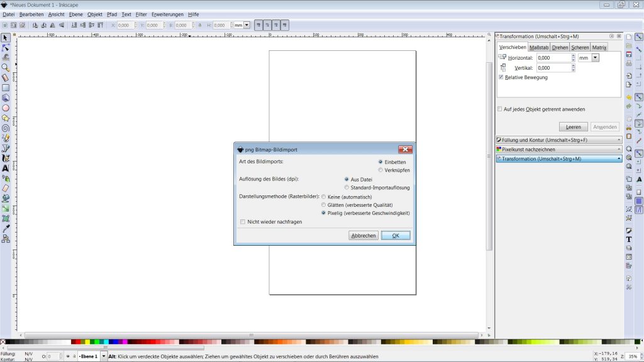This screenshot has height=362, width=644.
Task: Click the Horizontal value input field
Action: click(x=553, y=57)
